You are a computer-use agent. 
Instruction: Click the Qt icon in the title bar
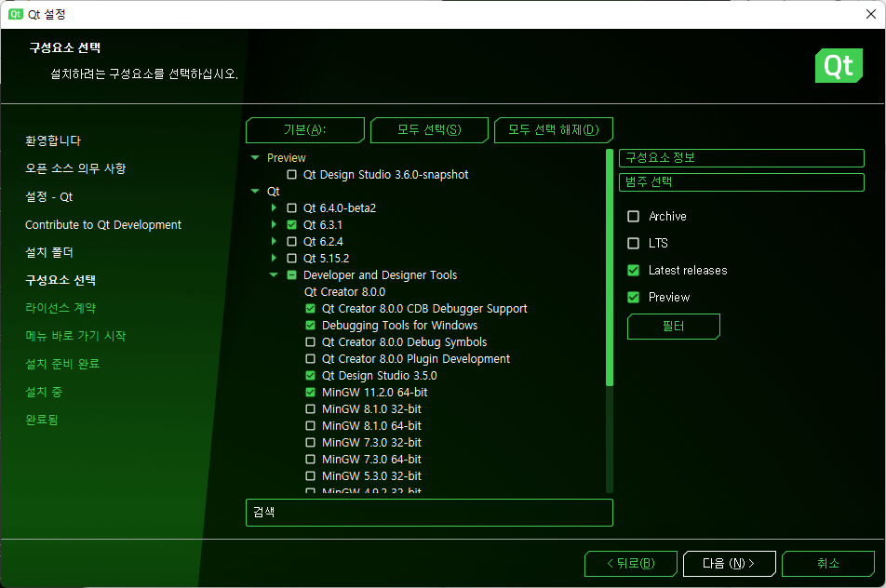pyautogui.click(x=15, y=14)
